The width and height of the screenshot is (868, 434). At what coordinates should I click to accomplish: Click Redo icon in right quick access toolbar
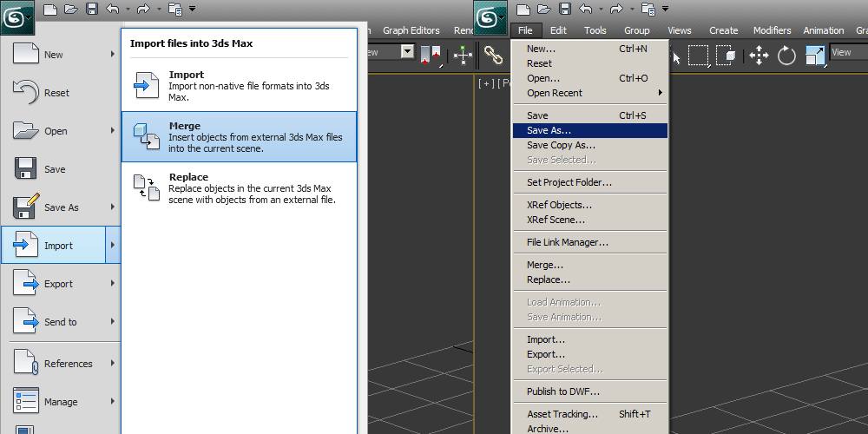pyautogui.click(x=616, y=9)
